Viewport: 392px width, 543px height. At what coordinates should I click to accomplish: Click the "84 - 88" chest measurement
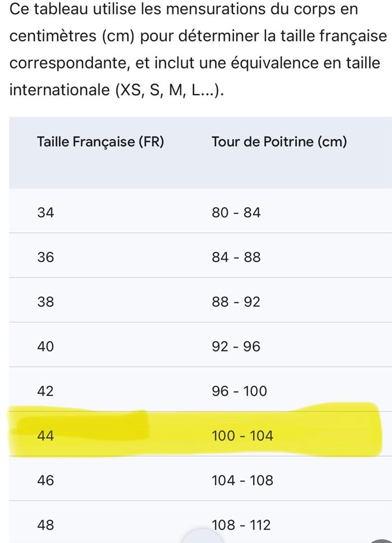[236, 258]
